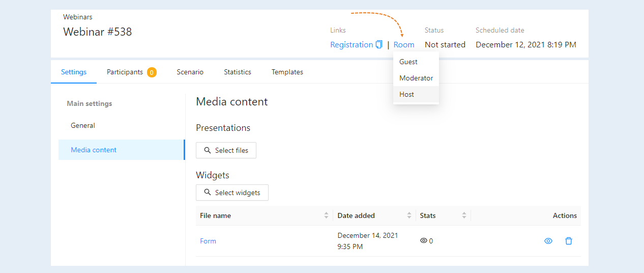Screen dimensions: 644x273
Task: Click the Webinar #538 title
Action: (97, 32)
